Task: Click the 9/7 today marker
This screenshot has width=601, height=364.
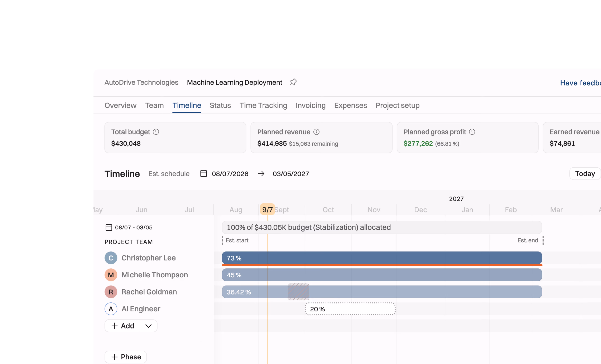Action: (268, 210)
